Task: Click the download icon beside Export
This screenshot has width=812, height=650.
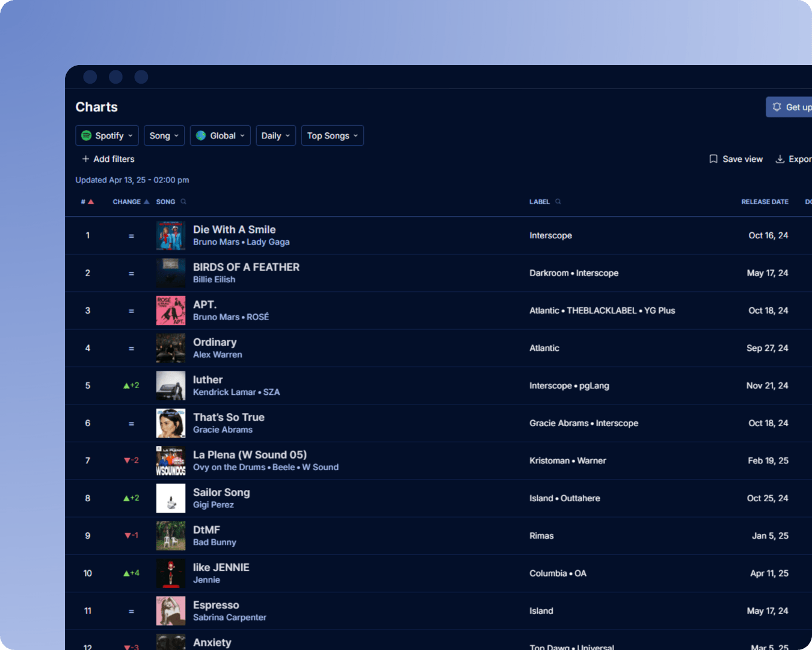Action: 780,158
